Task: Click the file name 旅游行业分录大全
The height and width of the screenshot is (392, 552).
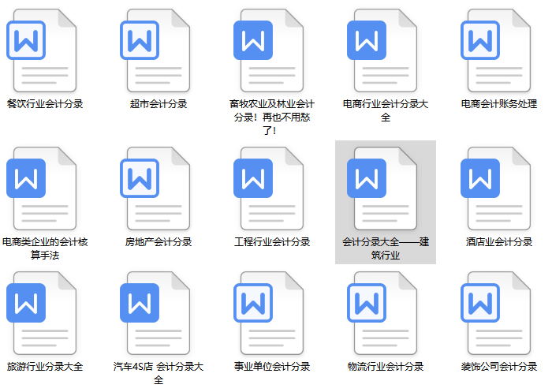Action: pyautogui.click(x=45, y=367)
